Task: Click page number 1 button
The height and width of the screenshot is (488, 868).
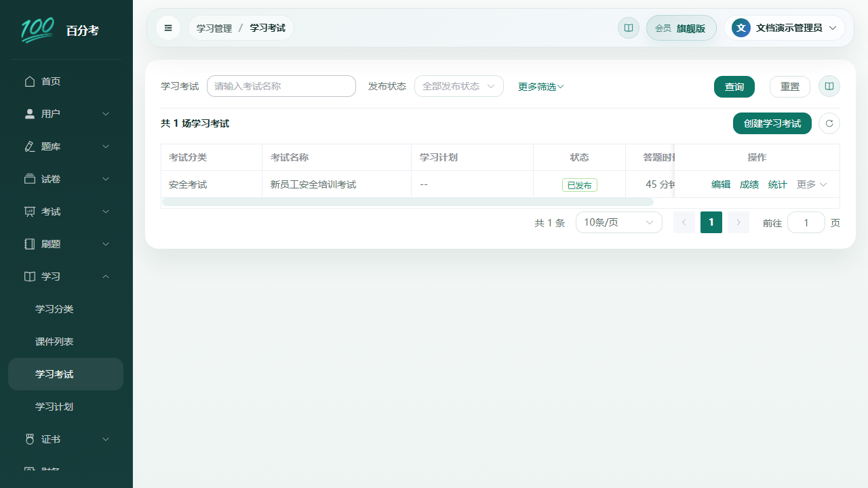Action: 711,222
